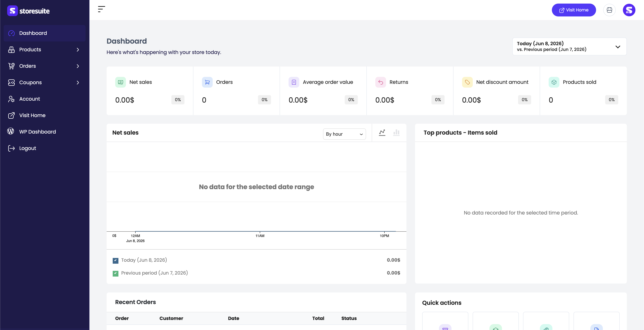Click the Recent Orders heading
Screen dimensions: 644x330
(x=135, y=302)
